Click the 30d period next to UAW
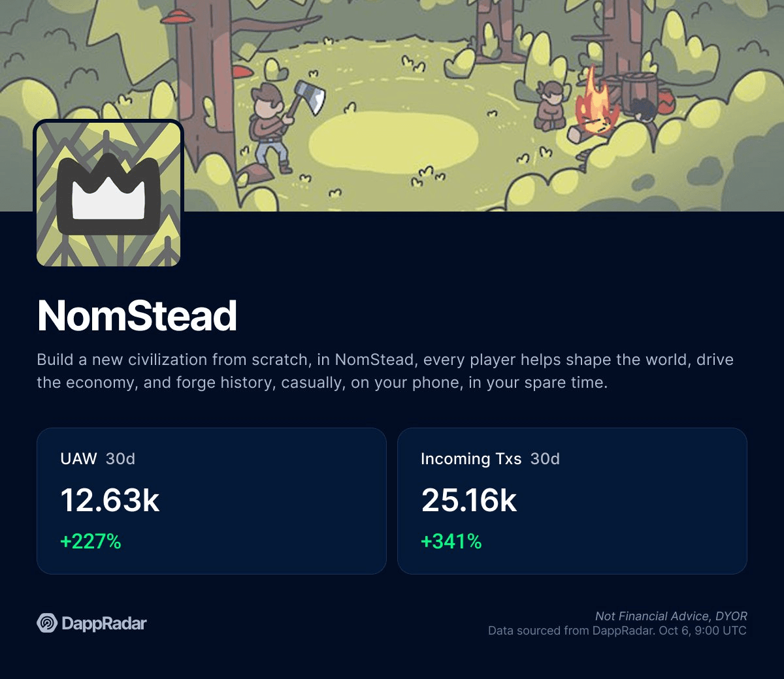 pos(120,459)
